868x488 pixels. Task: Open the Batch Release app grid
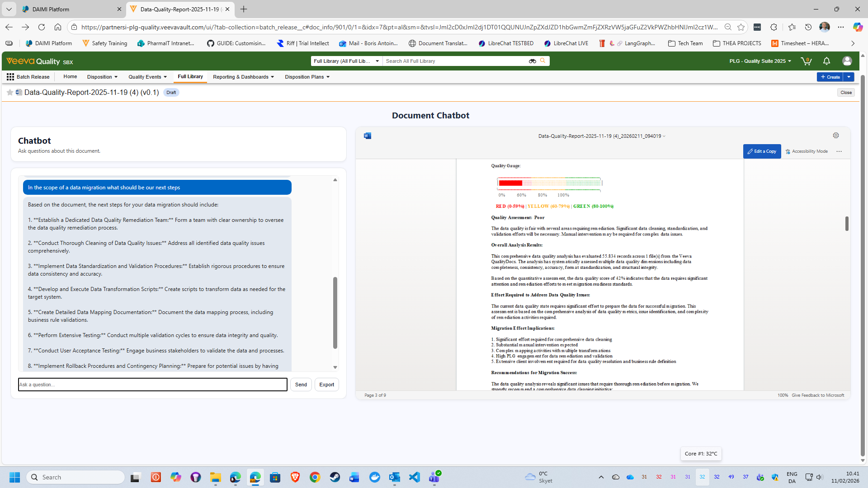pos(10,77)
